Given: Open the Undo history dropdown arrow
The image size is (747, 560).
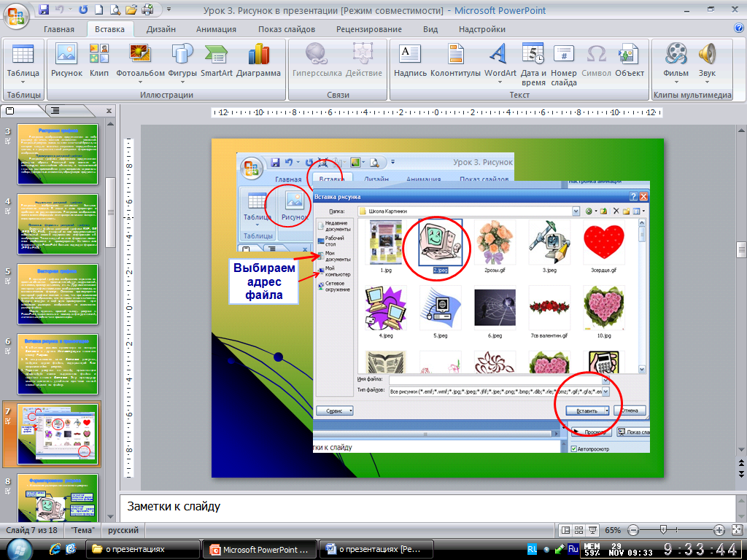Looking at the screenshot, I should (71, 9).
